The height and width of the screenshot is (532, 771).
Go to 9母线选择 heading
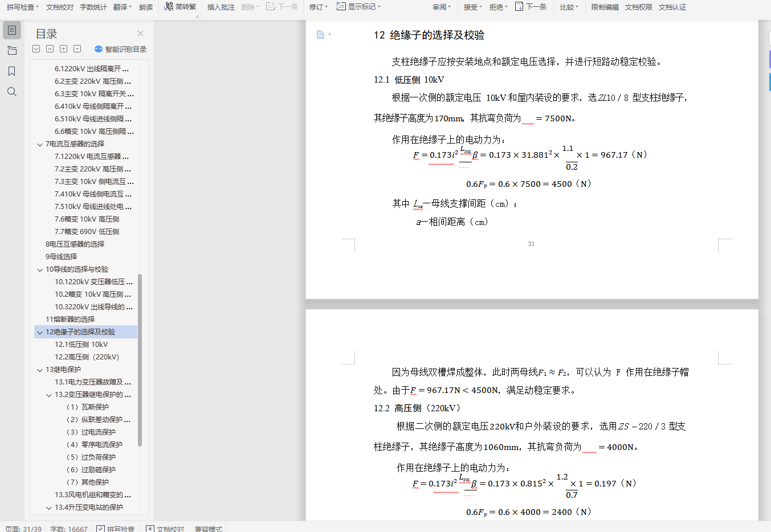(x=61, y=257)
